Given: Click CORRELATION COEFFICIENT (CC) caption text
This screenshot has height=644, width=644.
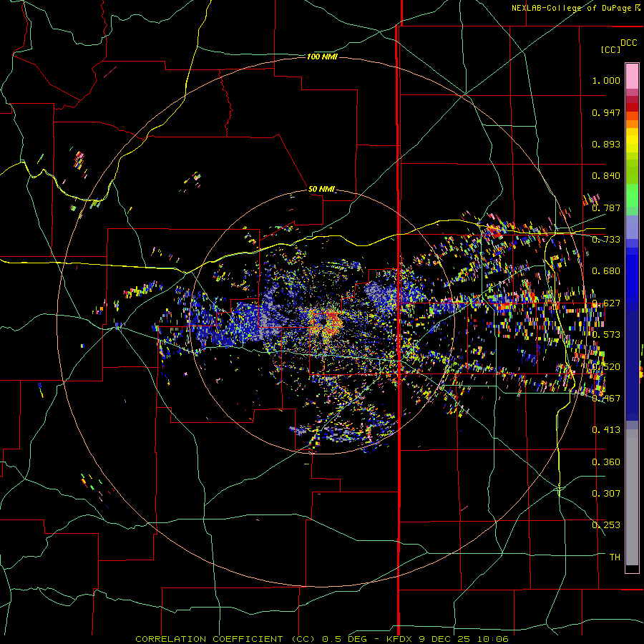Looking at the screenshot, I should [225, 639].
